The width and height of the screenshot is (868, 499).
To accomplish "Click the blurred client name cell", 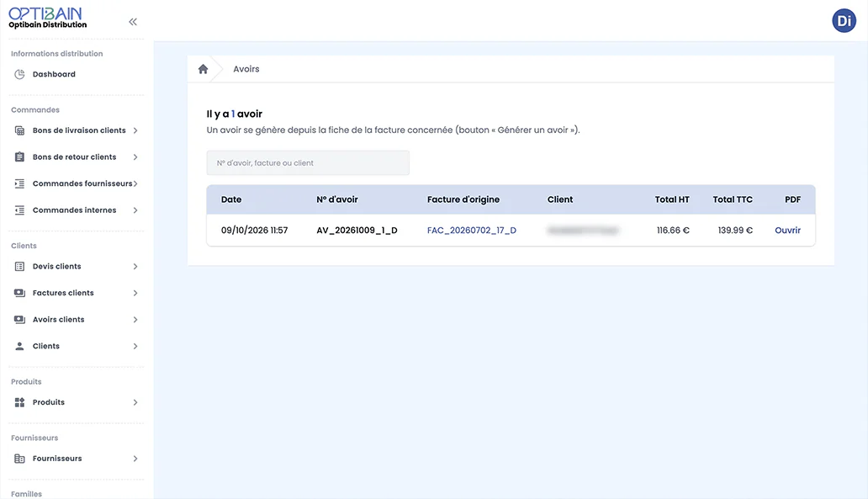I will click(x=583, y=231).
